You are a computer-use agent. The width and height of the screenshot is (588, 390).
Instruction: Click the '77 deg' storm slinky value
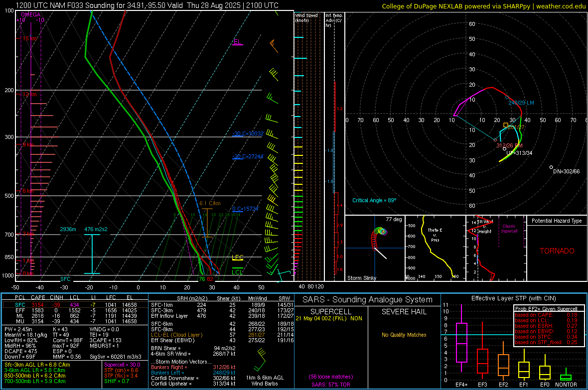click(x=394, y=219)
